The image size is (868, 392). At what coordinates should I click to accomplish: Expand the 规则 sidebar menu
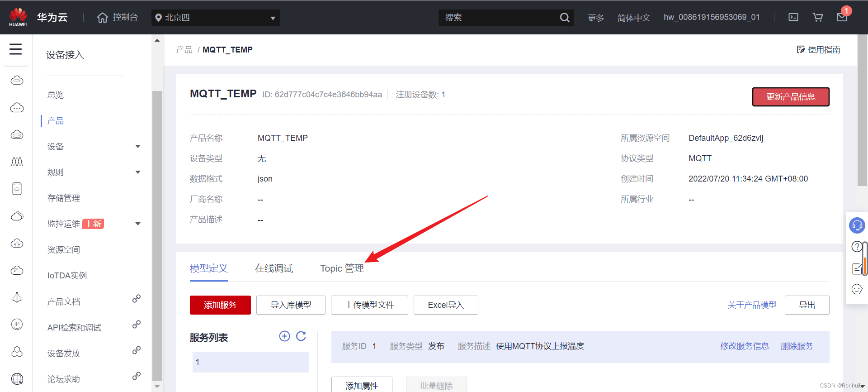pos(138,172)
